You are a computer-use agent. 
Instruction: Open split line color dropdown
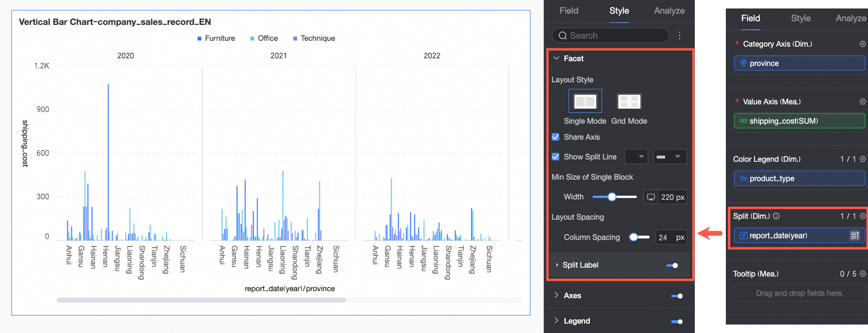[636, 157]
